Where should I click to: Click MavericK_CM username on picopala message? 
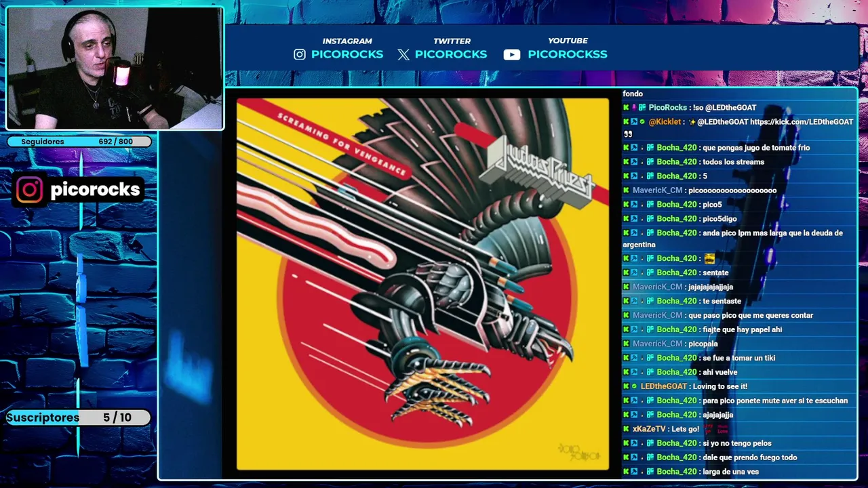coord(657,344)
